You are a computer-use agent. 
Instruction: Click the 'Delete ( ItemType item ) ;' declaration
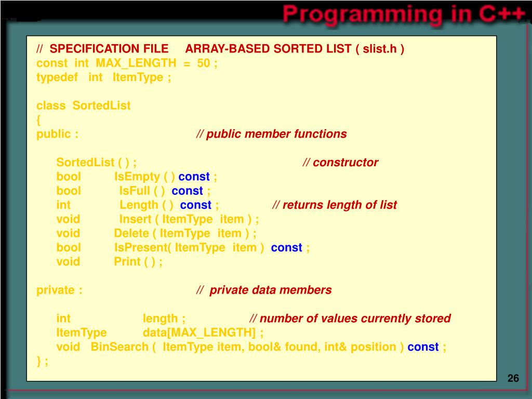point(185,233)
